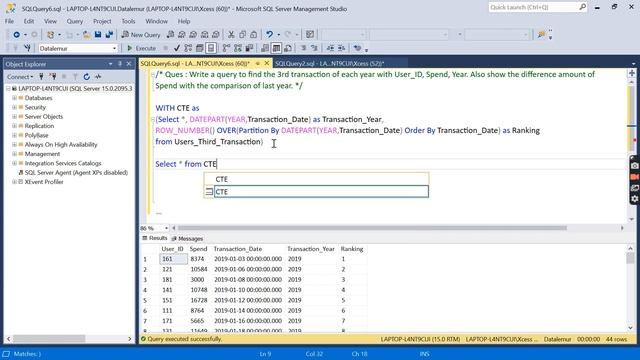Refresh the Object Explorer tree
640x360 pixels.
(x=87, y=77)
